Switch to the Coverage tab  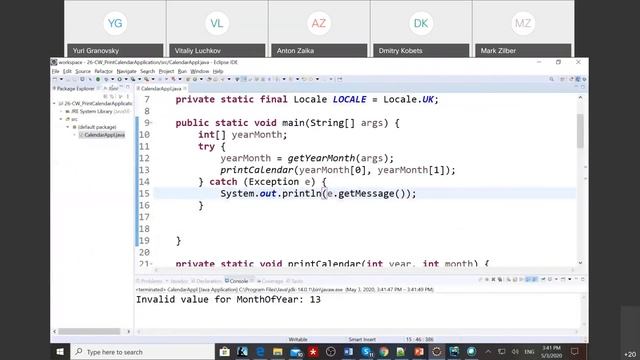point(270,281)
